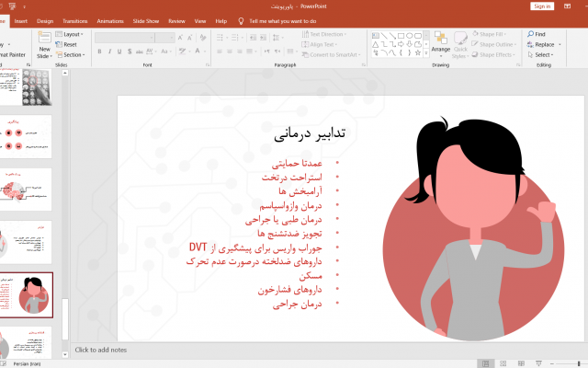Screen dimensions: 588x368
Task: Open Shape Effects options
Action: 493,55
